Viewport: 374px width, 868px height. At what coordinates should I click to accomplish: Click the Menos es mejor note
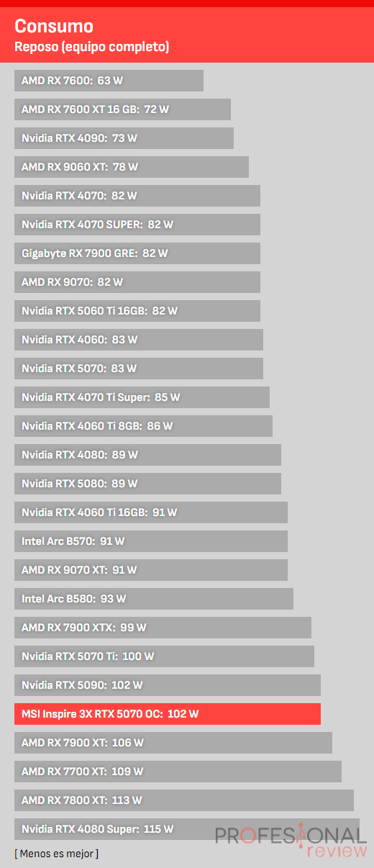tap(56, 854)
